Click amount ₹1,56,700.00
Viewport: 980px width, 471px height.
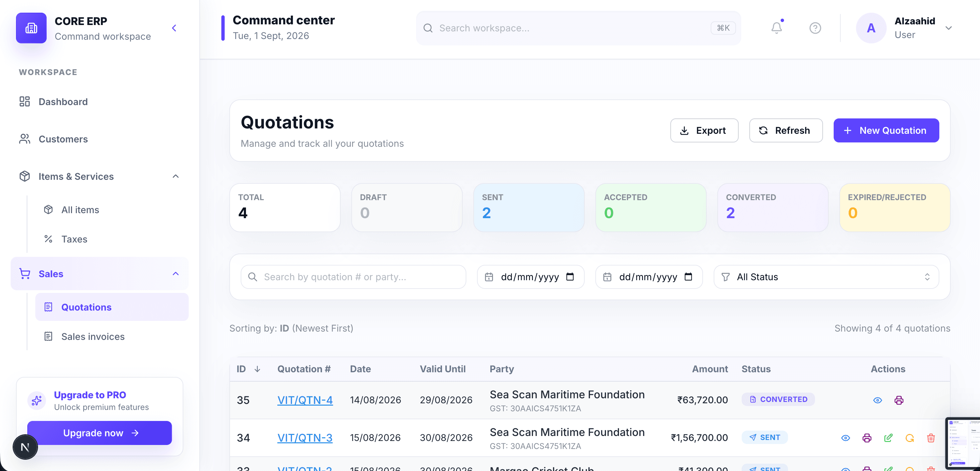(x=699, y=438)
